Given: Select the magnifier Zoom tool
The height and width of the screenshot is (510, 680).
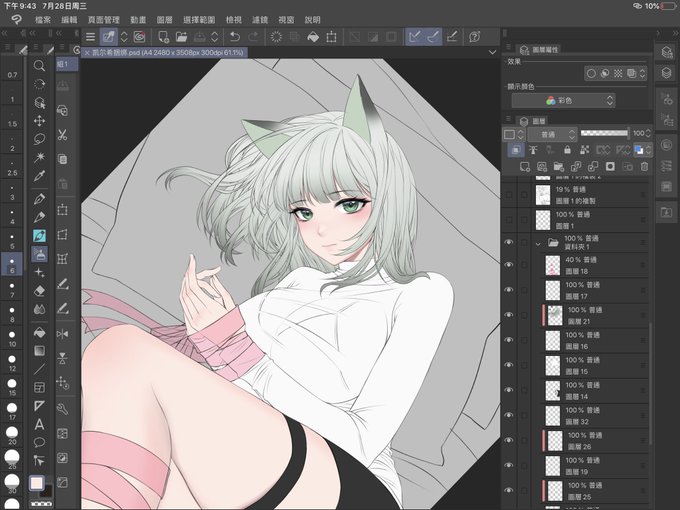Looking at the screenshot, I should [39, 65].
